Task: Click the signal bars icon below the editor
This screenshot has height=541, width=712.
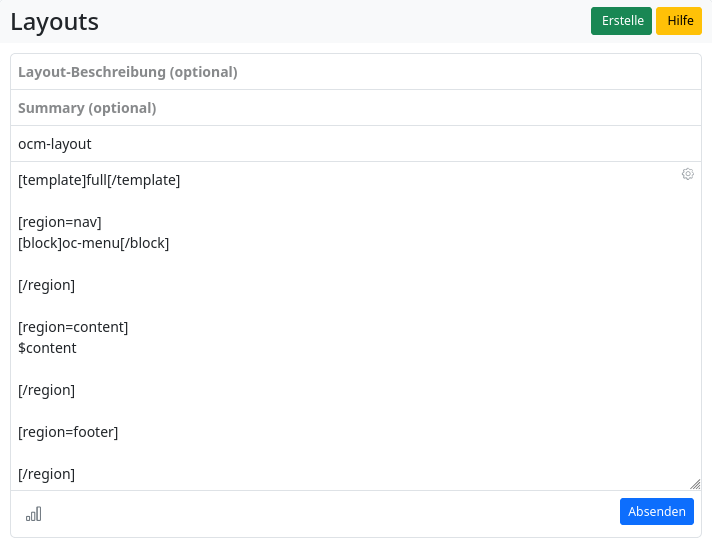Action: tap(34, 514)
